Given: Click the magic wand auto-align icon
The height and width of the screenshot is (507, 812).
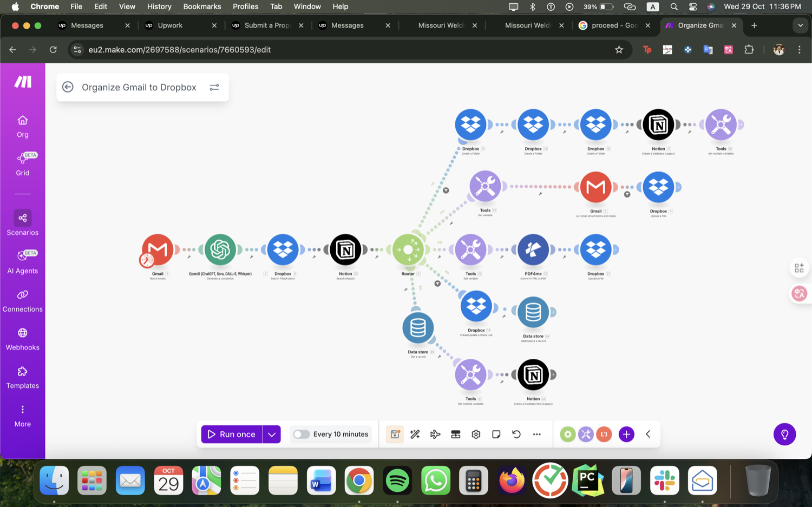Looking at the screenshot, I should pos(415,434).
